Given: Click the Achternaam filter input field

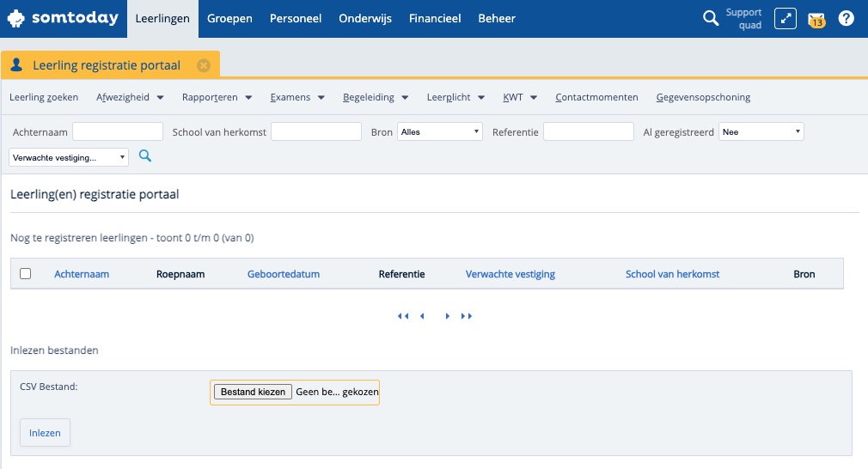Looking at the screenshot, I should point(118,132).
